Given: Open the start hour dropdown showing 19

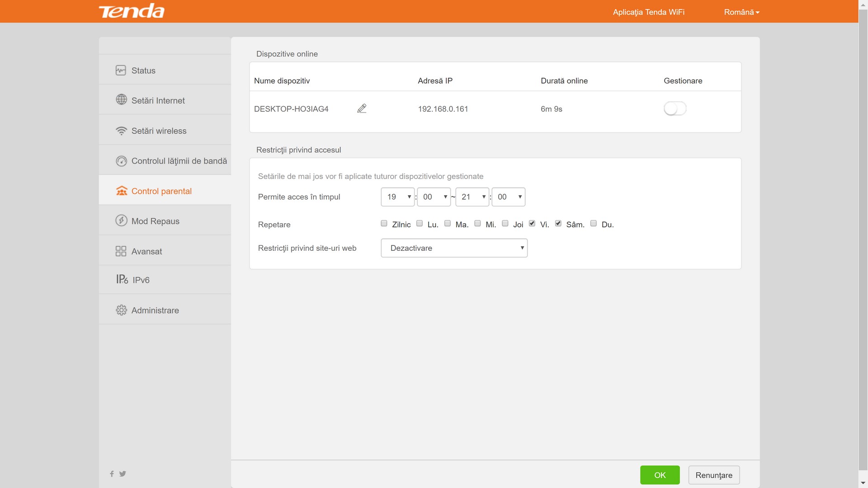Looking at the screenshot, I should click(398, 197).
